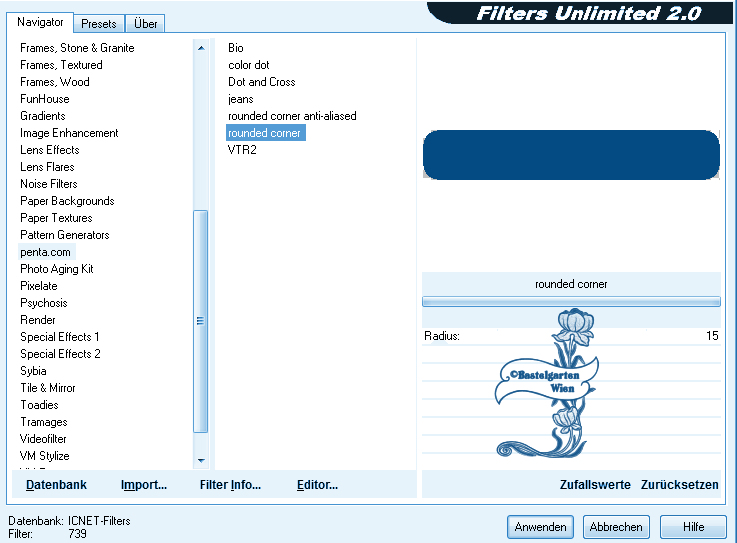Select Special Effects 2 category
737x543 pixels.
tap(60, 354)
